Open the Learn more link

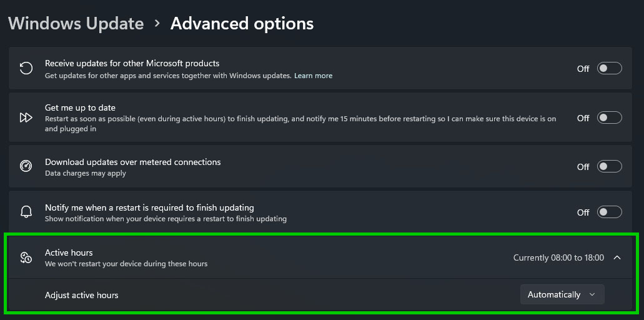coord(314,76)
